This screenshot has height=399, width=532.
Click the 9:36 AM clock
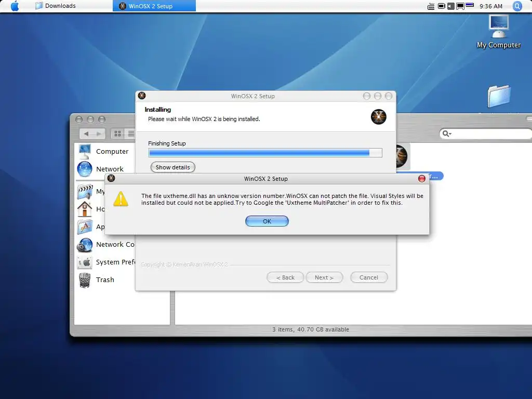(x=491, y=6)
